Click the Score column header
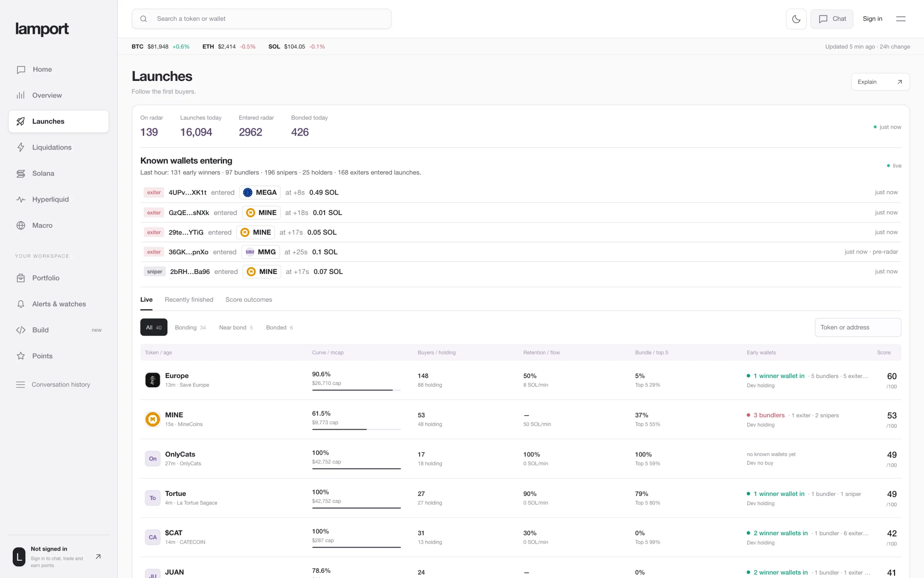Screen dimensions: 924x578 click(884, 353)
